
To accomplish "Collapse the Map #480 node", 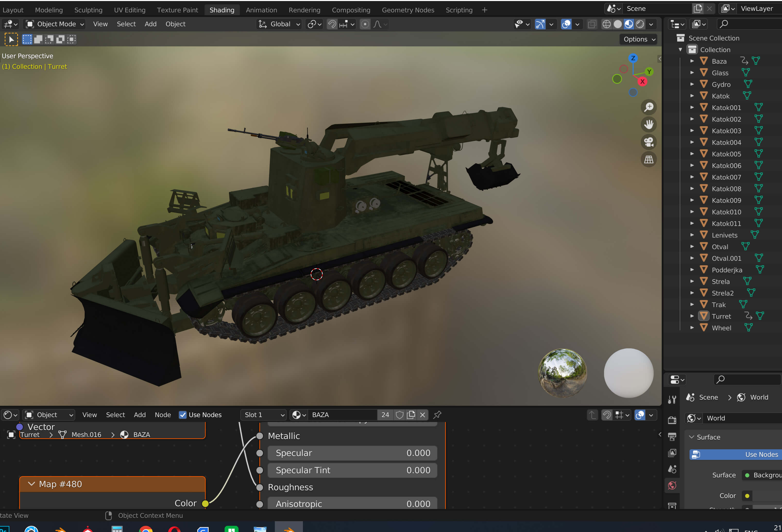I will (x=31, y=484).
